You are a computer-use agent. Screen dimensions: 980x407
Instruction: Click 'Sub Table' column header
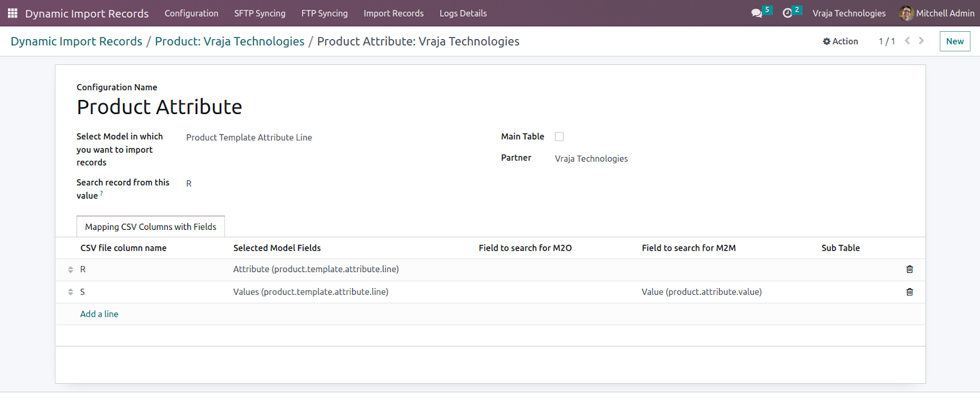[x=841, y=248]
